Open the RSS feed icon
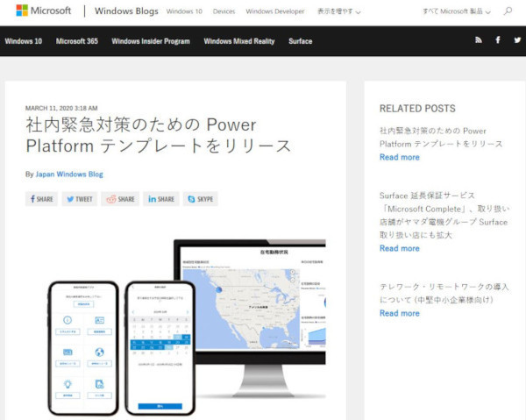Screen dimensions: 526x420 coord(479,40)
